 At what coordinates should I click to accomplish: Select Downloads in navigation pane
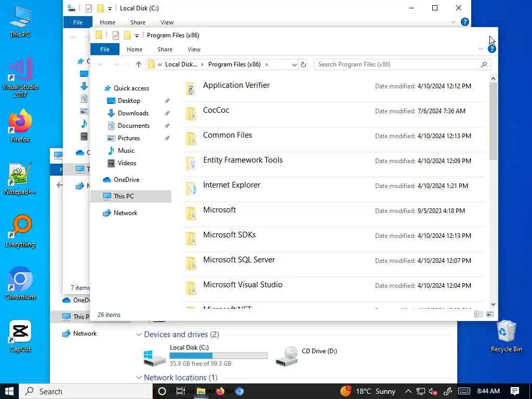[x=132, y=113]
